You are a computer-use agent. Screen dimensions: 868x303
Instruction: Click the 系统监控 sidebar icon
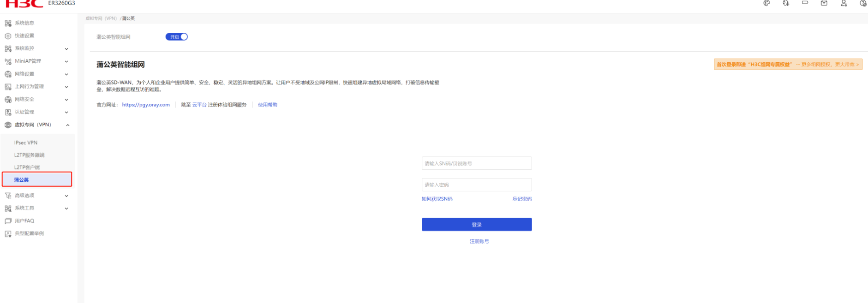8,48
